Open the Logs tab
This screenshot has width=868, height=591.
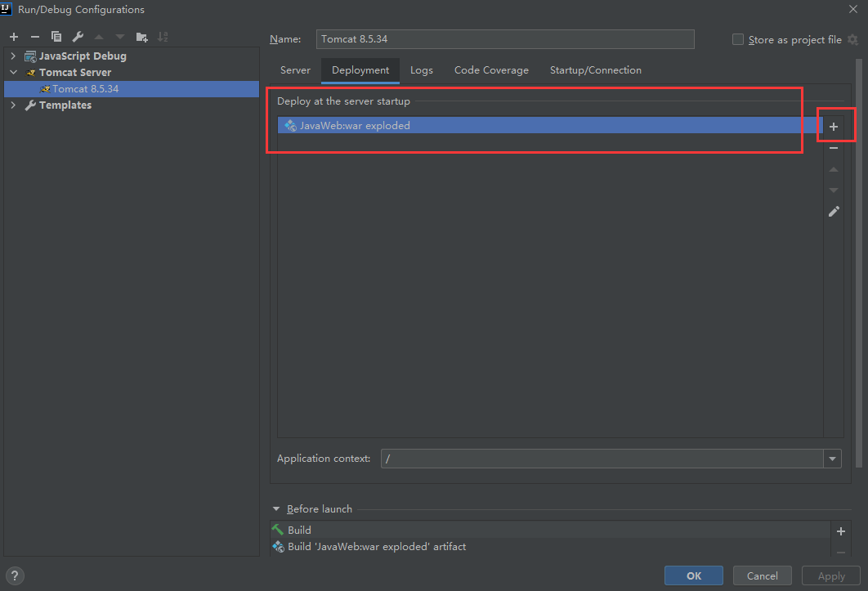(x=421, y=70)
